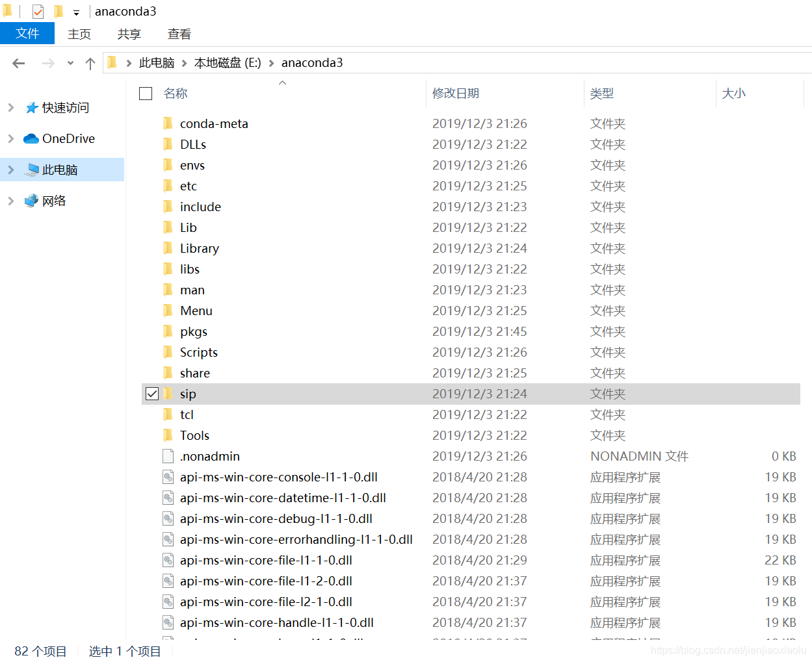
Task: Click the share folder icon
Action: tap(168, 373)
